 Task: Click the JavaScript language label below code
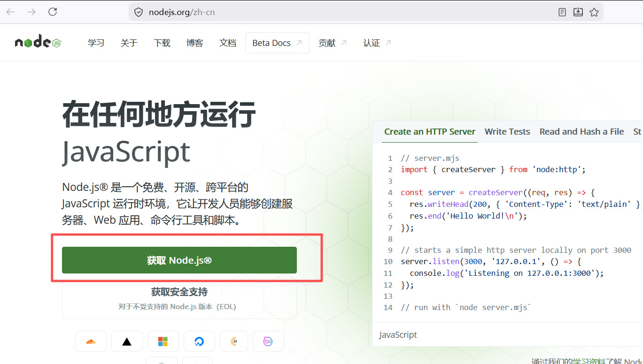pos(398,335)
